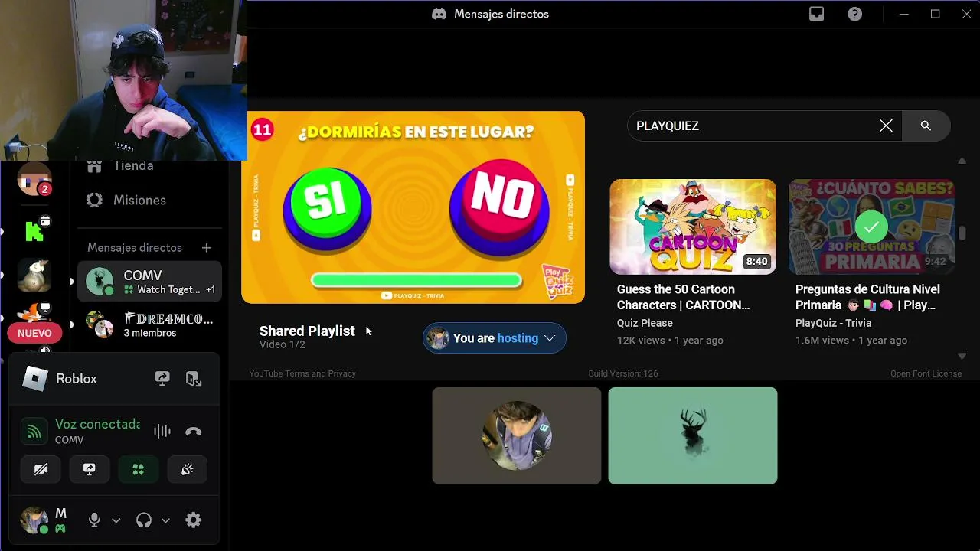Screen dimensions: 980x551
Task: Click the Quiz Please channel name
Action: (645, 323)
